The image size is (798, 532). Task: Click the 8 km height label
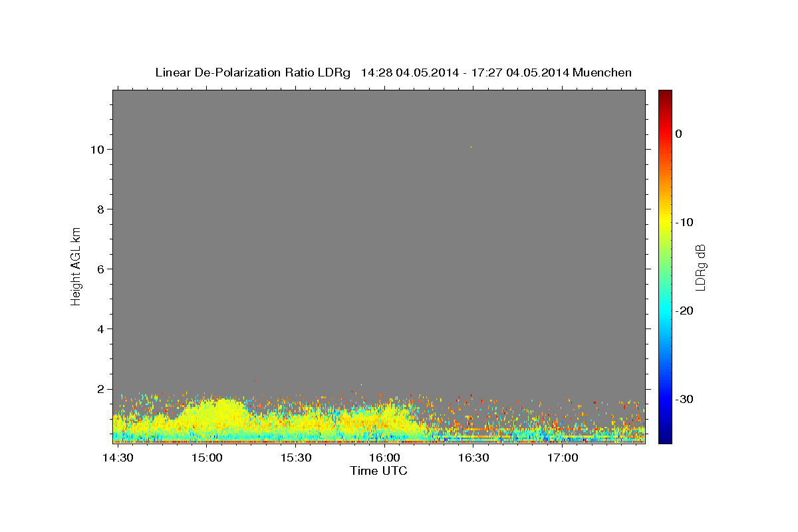[100, 209]
